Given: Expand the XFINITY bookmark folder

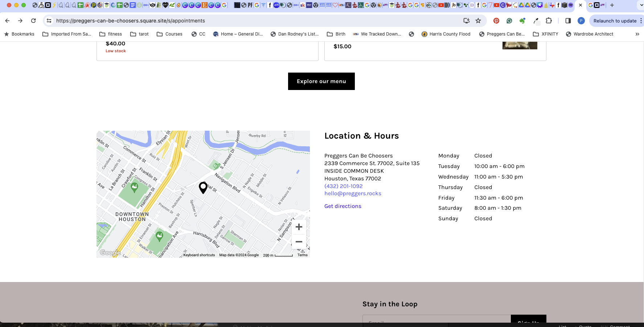Looking at the screenshot, I should pos(546,34).
